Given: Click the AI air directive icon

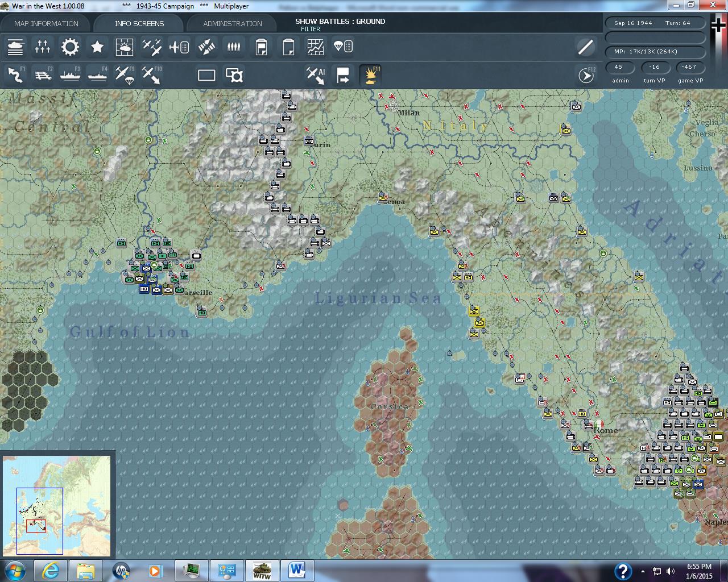Looking at the screenshot, I should 316,75.
